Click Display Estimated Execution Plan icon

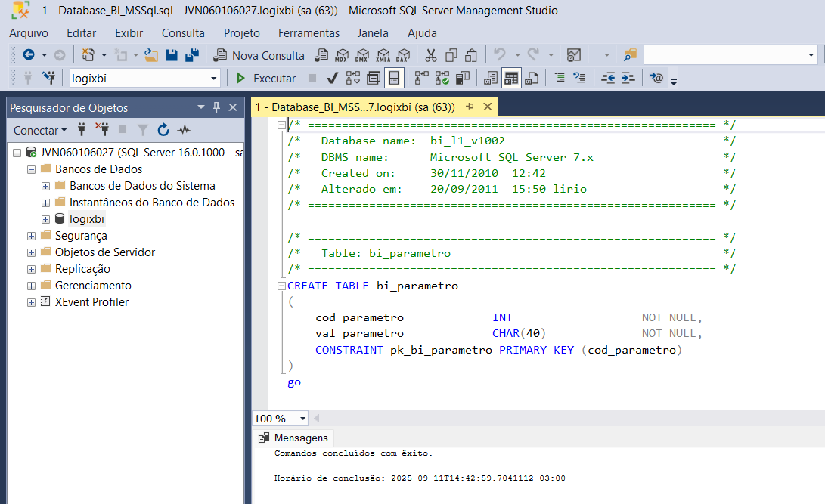[353, 79]
